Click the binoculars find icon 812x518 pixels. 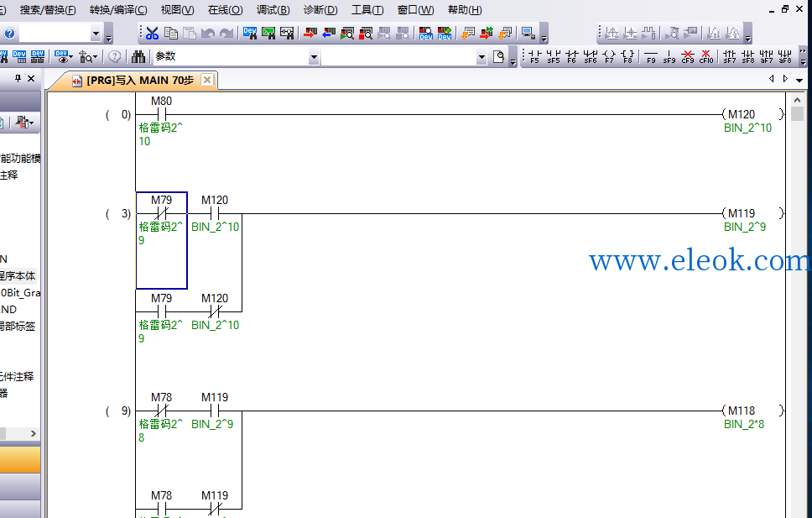(x=138, y=56)
